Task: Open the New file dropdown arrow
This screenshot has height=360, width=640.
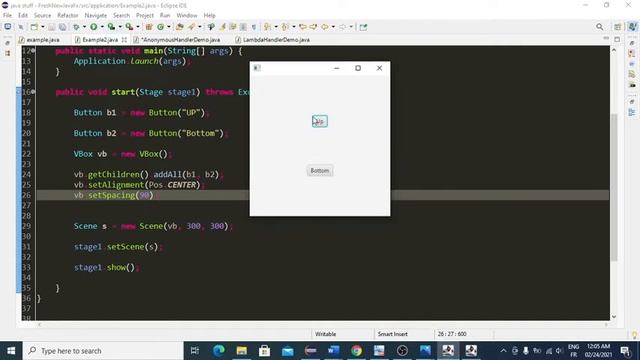Action: [x=42, y=27]
